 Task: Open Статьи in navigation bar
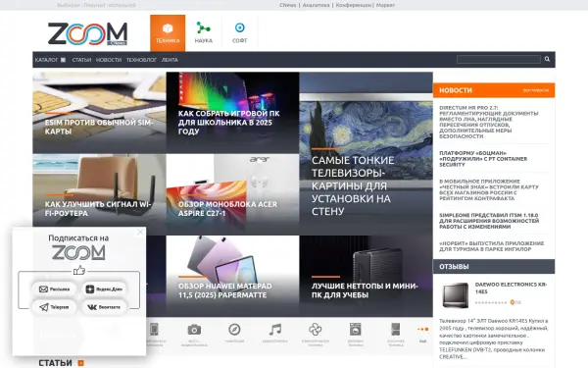click(x=81, y=60)
